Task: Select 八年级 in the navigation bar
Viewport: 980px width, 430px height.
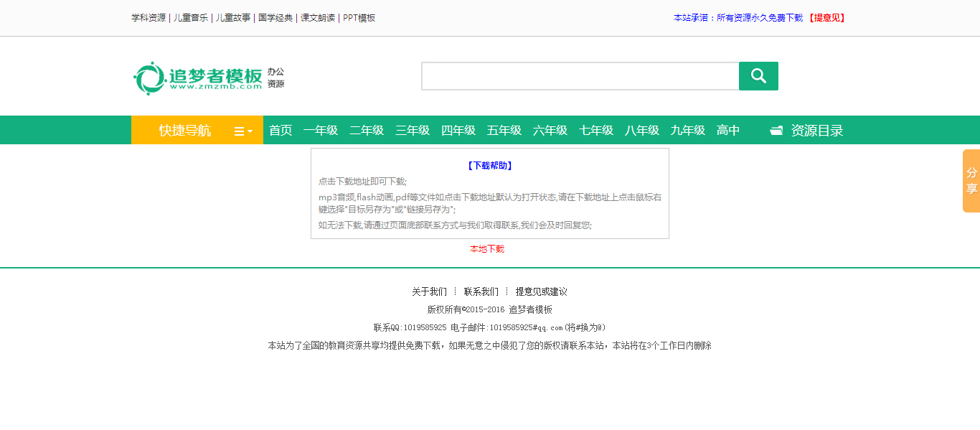Action: pos(642,131)
